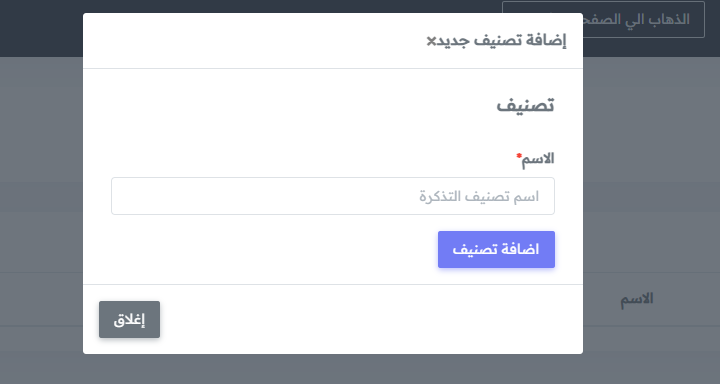720x384 pixels.
Task: Dismiss the dialog with the إغلاق button
Action: tap(129, 320)
